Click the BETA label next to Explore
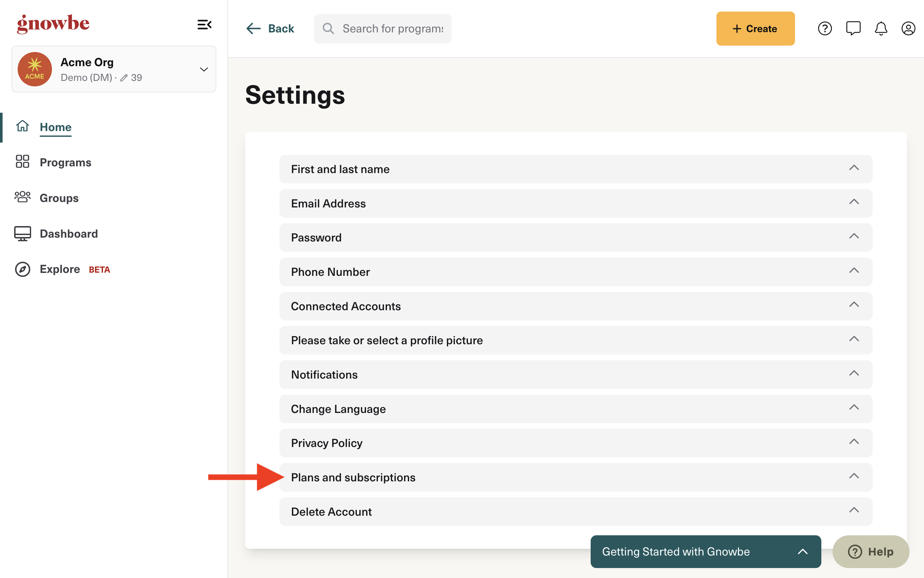Screen dimensions: 924x578 pyautogui.click(x=99, y=270)
